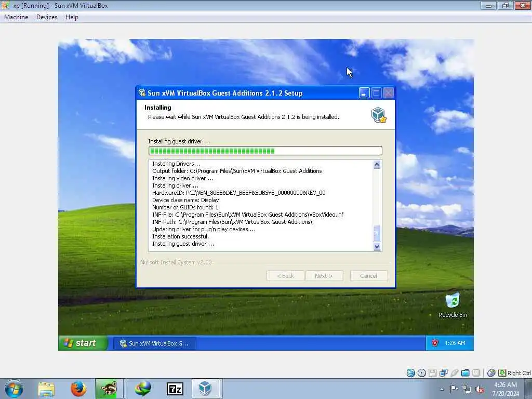Open the Action Center flag icon
This screenshot has height=399, width=532.
pos(454,389)
